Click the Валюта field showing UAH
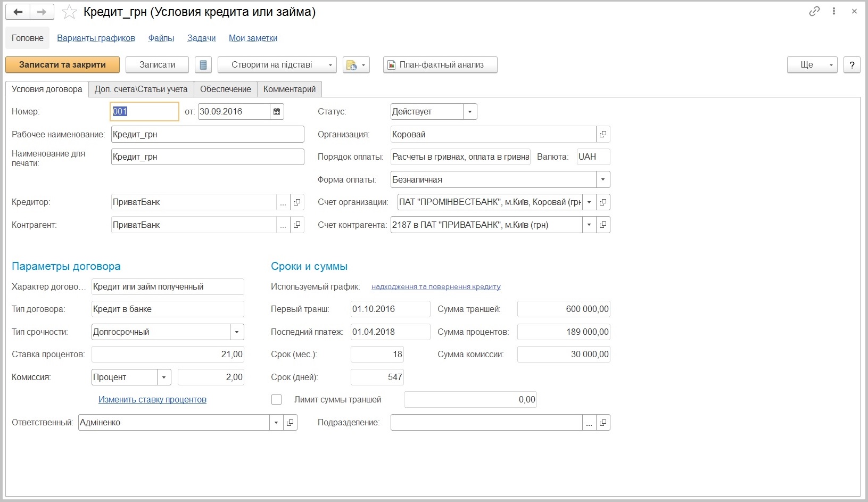The height and width of the screenshot is (502, 868). pos(593,157)
